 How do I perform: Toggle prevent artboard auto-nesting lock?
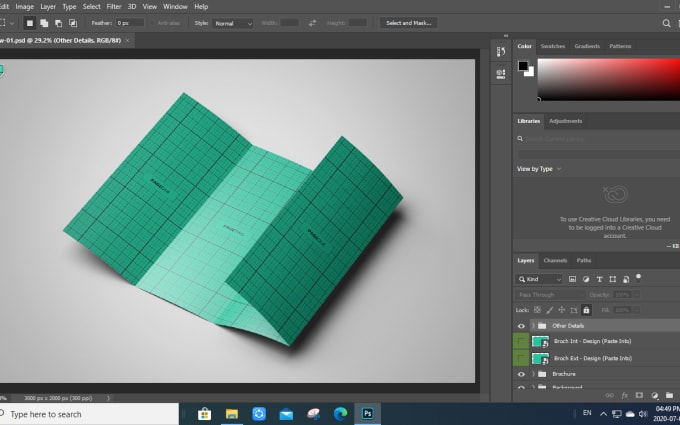pos(574,310)
